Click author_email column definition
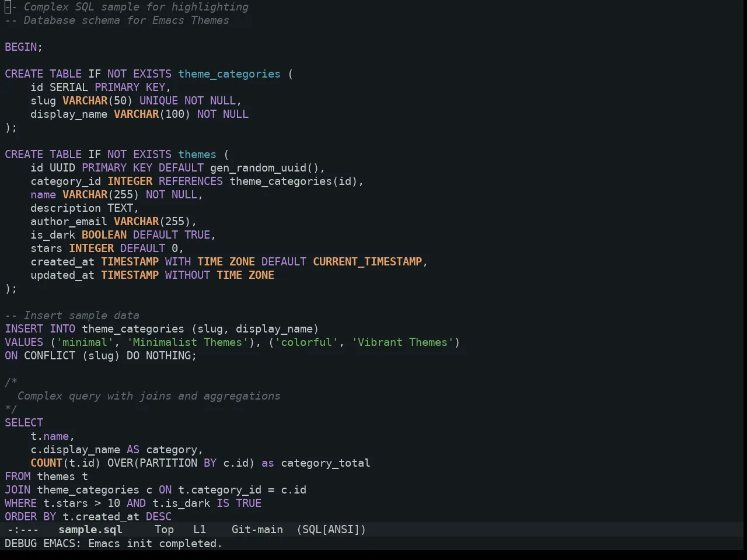747x560 pixels. (x=114, y=222)
